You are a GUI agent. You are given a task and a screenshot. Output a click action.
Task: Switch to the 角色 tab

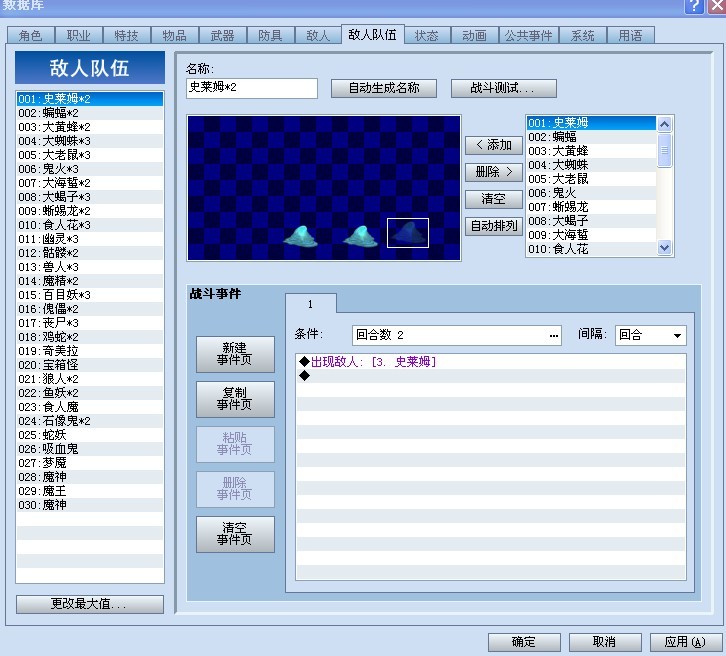tap(31, 35)
